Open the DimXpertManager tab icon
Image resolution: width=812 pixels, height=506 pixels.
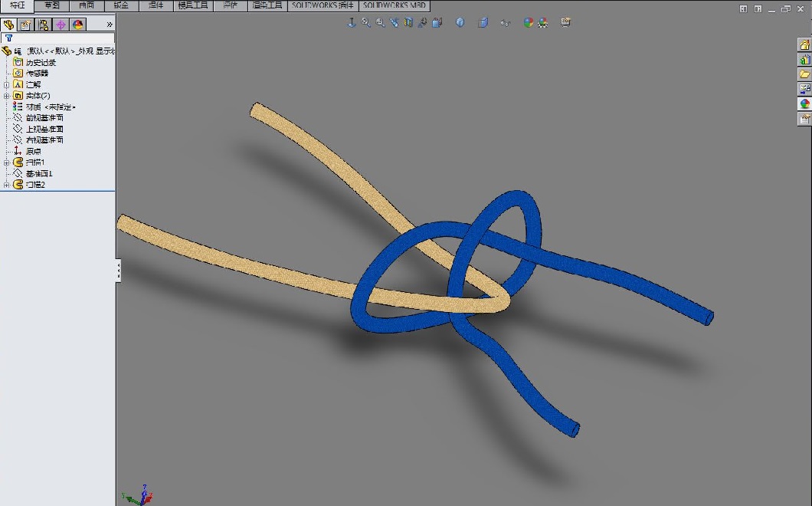(61, 25)
